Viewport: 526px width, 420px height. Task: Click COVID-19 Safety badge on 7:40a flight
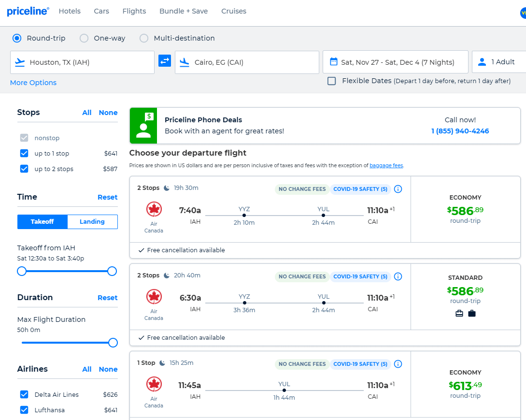point(360,189)
